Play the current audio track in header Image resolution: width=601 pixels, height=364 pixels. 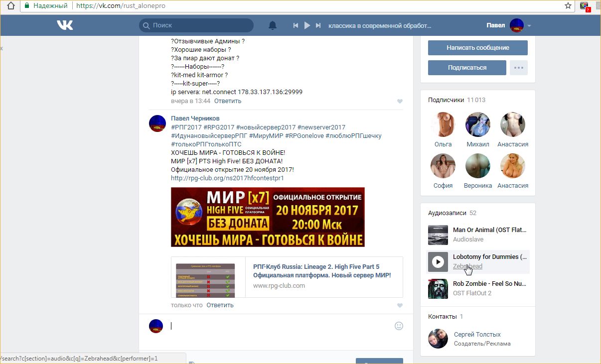(x=307, y=25)
